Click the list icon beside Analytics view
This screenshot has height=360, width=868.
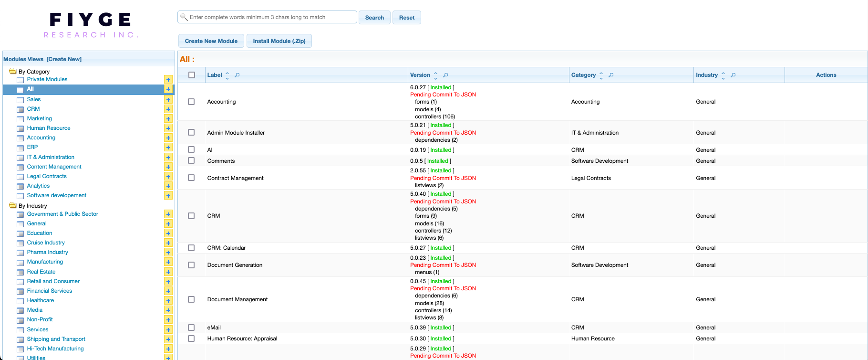[20, 186]
